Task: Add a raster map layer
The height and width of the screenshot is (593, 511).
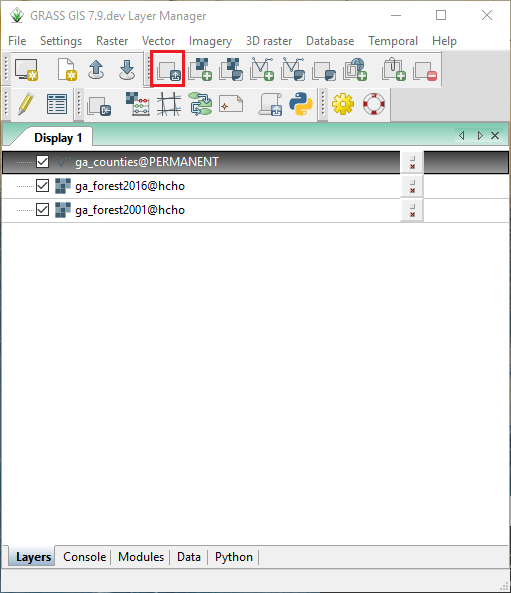Action: coord(200,70)
